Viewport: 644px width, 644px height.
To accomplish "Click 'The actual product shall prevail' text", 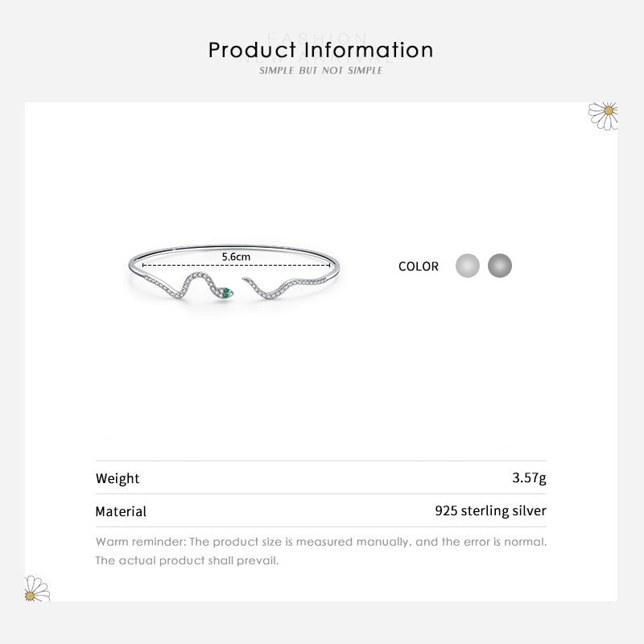I will pos(187,560).
